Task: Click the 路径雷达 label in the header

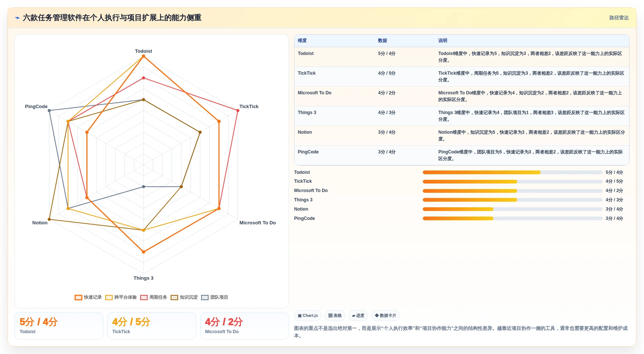Action: (x=619, y=18)
